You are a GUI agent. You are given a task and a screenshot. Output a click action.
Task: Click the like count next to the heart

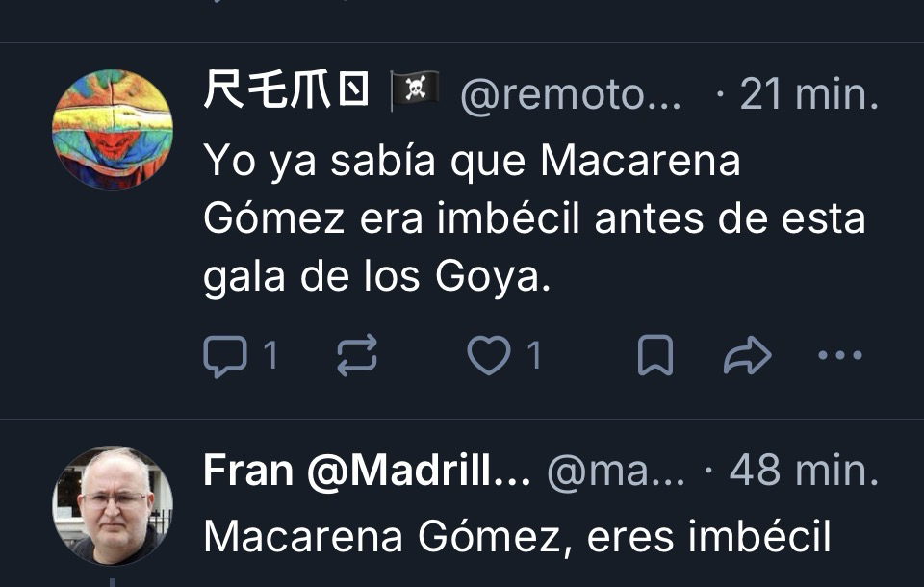[533, 357]
